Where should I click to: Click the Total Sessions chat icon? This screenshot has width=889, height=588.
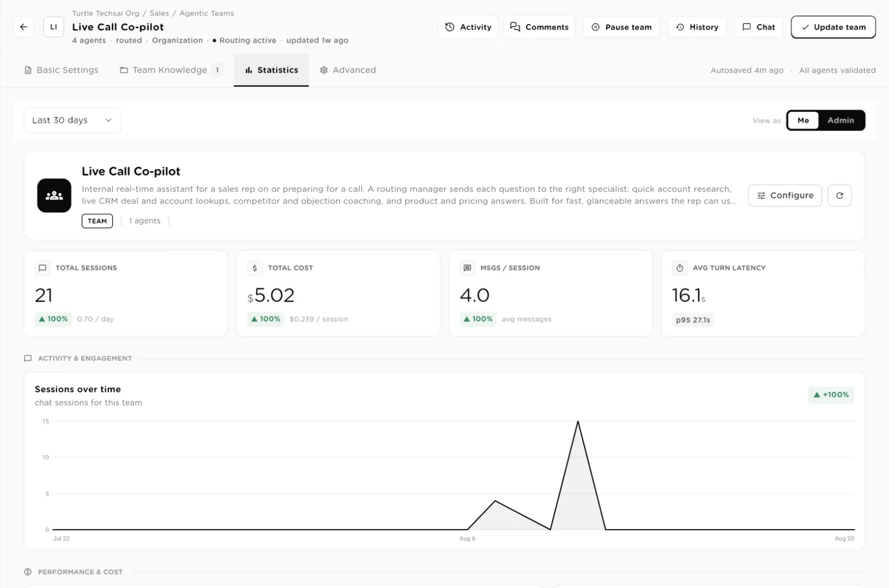click(x=42, y=268)
